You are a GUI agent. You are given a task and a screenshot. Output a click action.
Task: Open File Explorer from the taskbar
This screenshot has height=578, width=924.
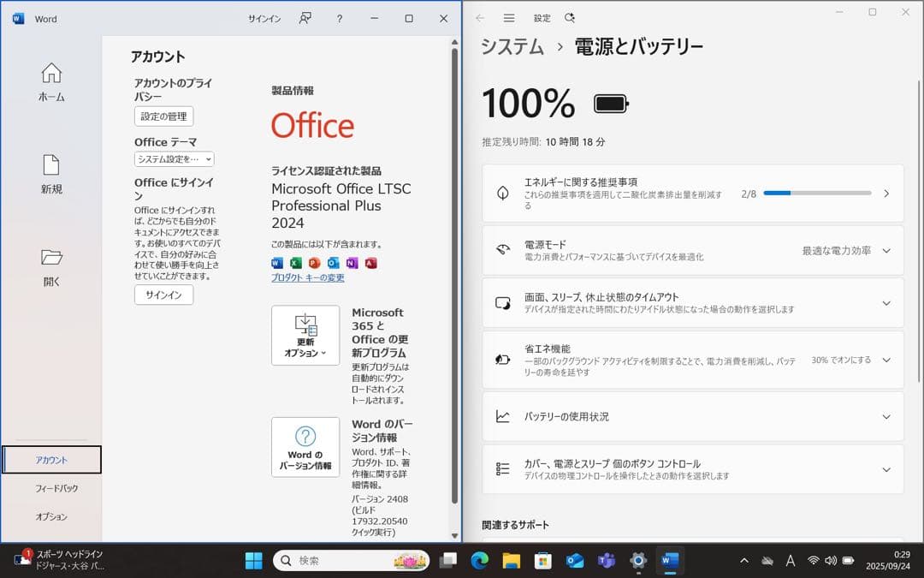pyautogui.click(x=512, y=560)
